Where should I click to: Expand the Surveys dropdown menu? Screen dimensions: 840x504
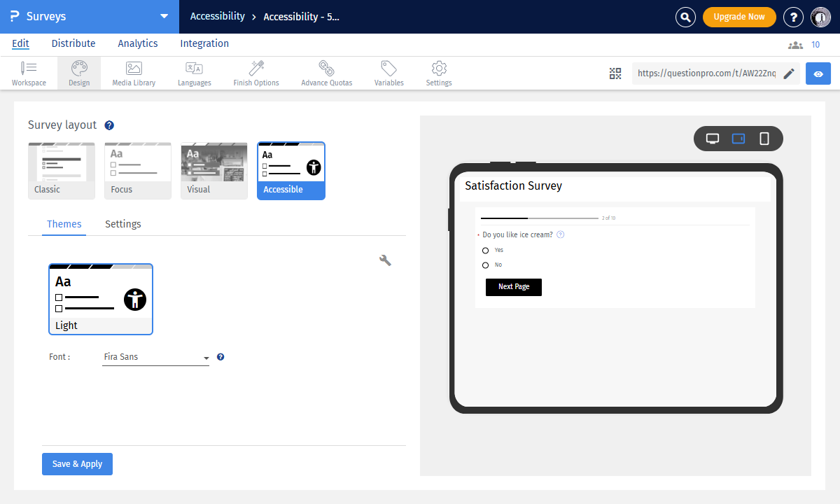coord(164,15)
